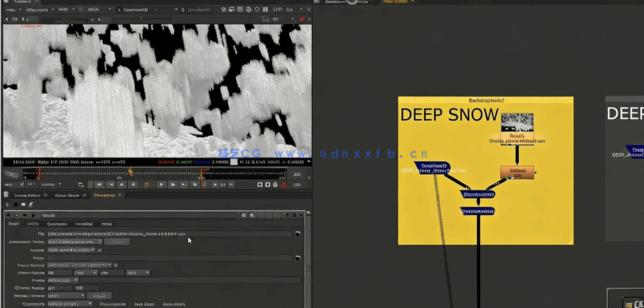Click the pencil icon in properties toolbar
Screen dimensions: 644x308
click(31, 205)
